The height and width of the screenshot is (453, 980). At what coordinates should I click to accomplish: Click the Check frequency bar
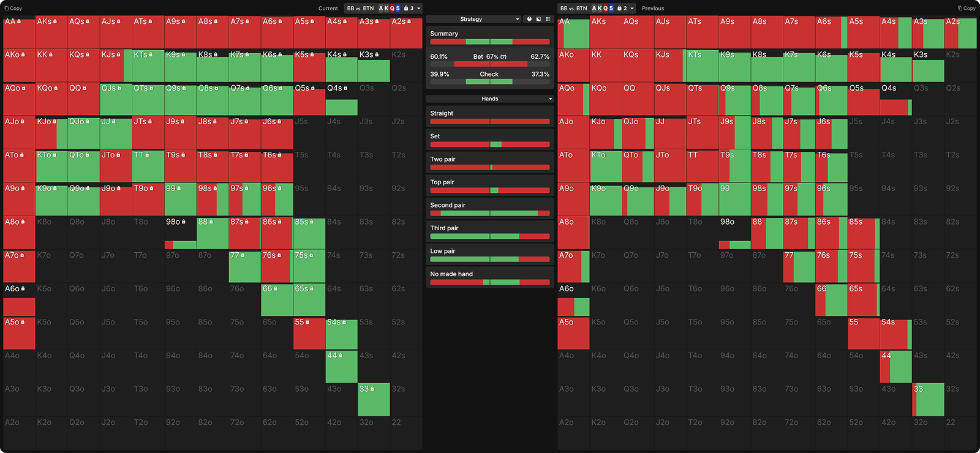489,81
